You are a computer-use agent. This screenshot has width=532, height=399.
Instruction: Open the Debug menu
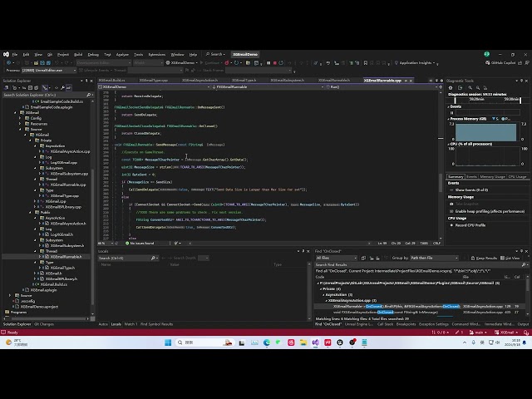[93, 55]
